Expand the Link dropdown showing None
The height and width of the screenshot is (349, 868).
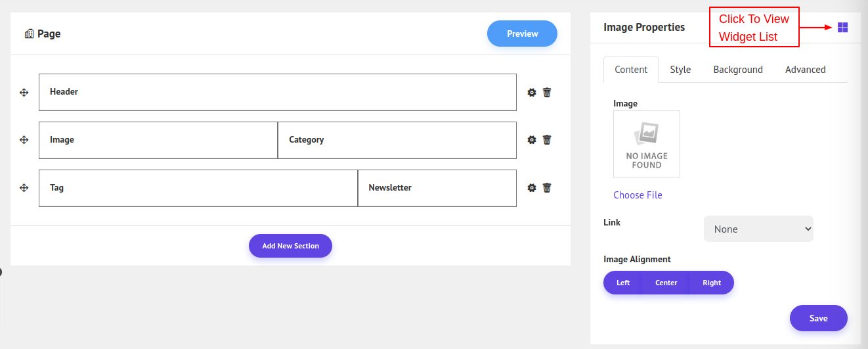pos(758,229)
